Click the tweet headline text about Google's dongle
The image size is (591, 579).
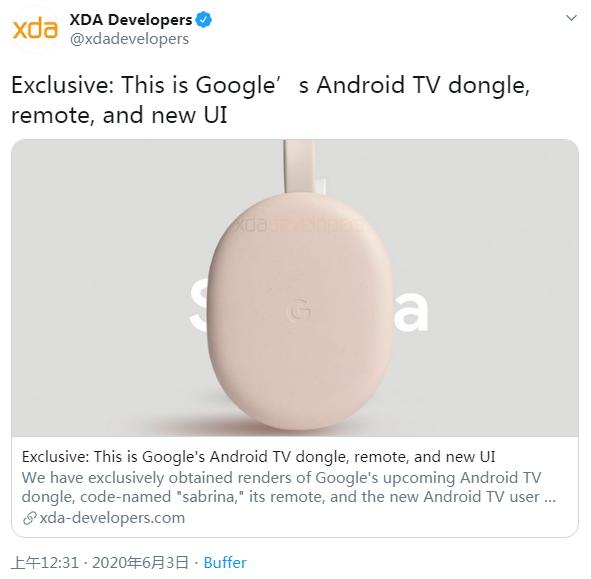271,100
